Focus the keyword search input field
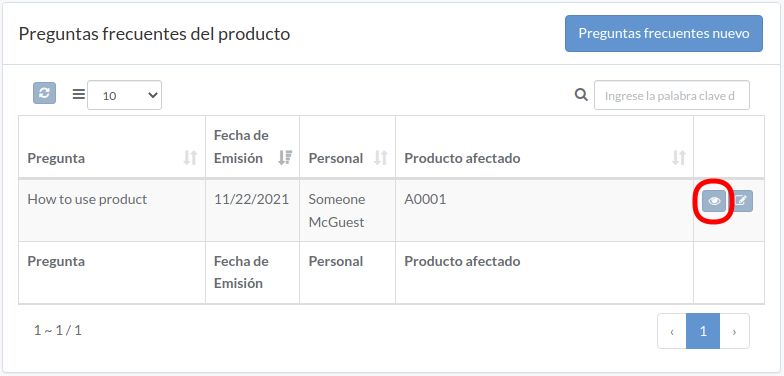 point(672,95)
